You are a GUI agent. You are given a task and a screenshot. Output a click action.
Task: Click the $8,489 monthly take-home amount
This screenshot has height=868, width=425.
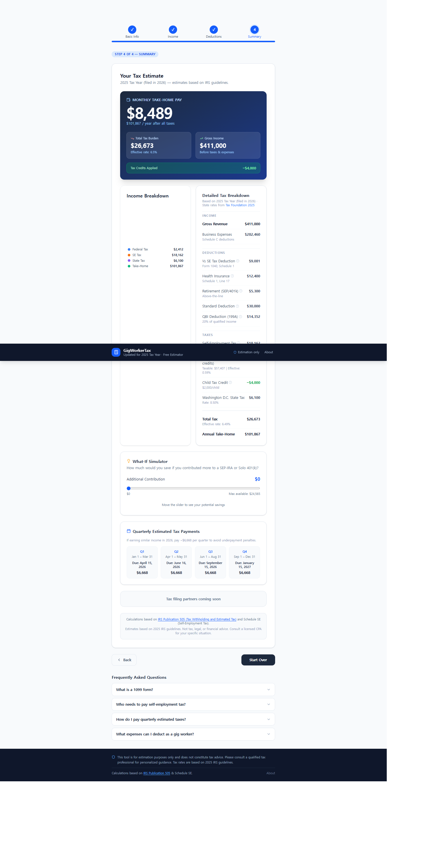click(149, 113)
